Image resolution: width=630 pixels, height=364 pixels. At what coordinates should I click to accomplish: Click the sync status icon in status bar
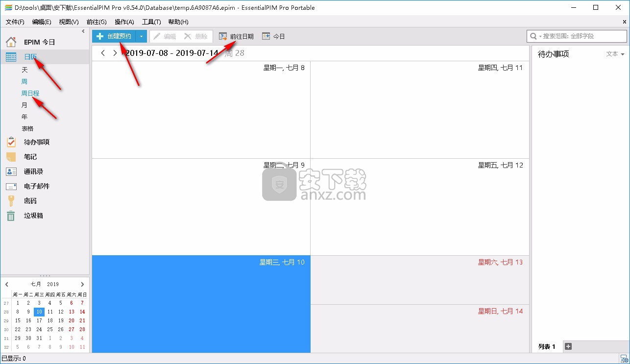click(624, 359)
